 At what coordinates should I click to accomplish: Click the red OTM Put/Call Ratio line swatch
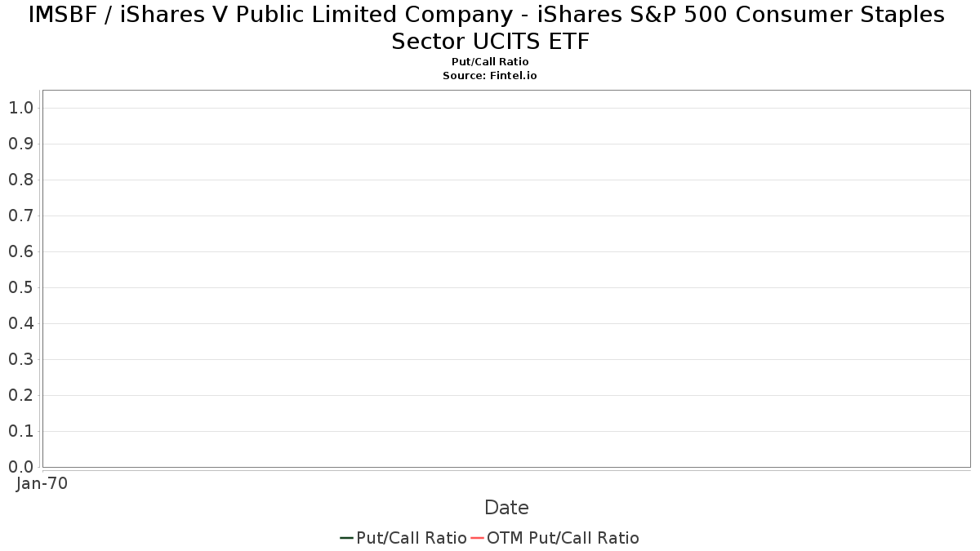(x=478, y=538)
